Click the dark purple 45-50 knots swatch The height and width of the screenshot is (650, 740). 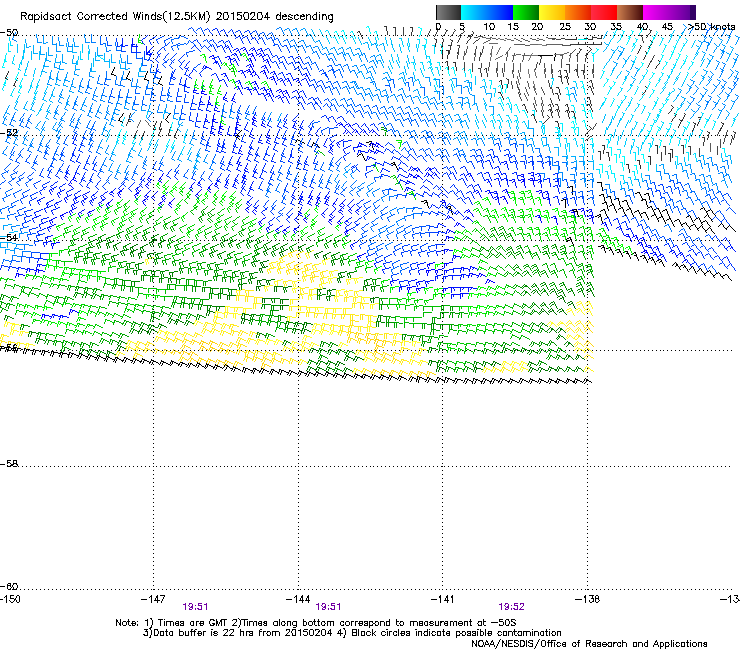pyautogui.click(x=682, y=12)
